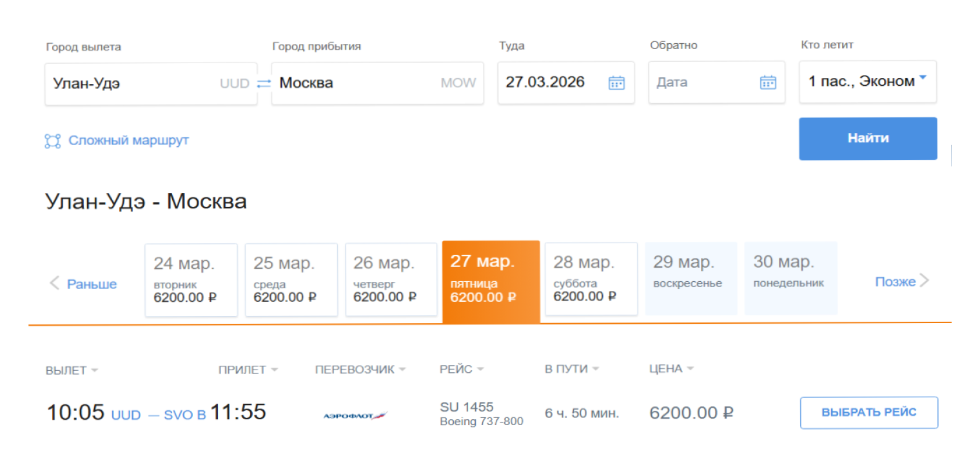Open the departure date calendar icon
This screenshot has width=980, height=476.
click(x=616, y=83)
